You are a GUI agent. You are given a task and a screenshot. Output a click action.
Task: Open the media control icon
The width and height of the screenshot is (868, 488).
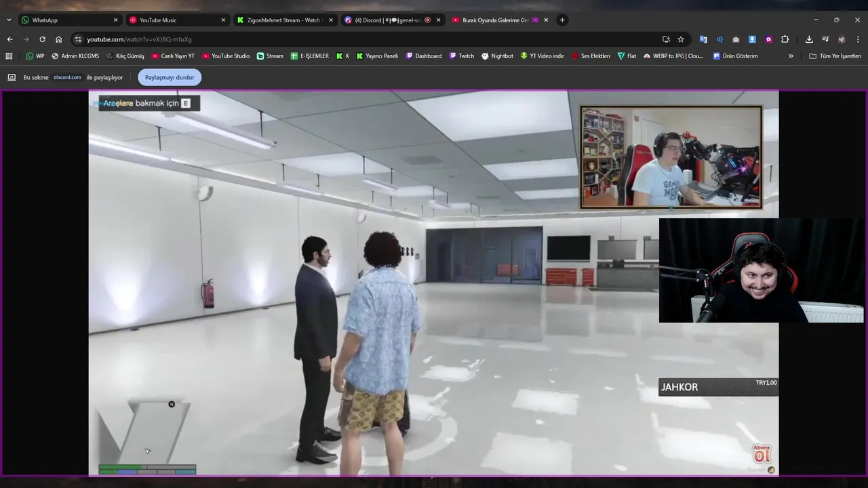pyautogui.click(x=825, y=39)
